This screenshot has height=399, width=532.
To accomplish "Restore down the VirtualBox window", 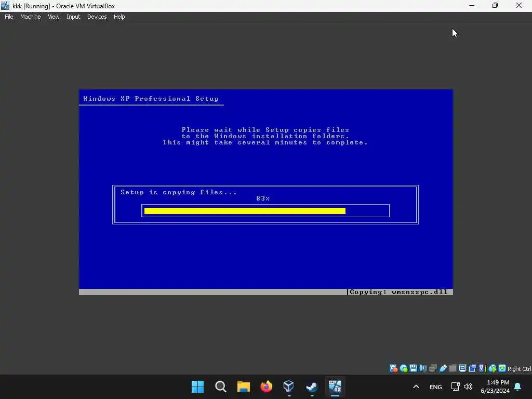I will coord(495,6).
